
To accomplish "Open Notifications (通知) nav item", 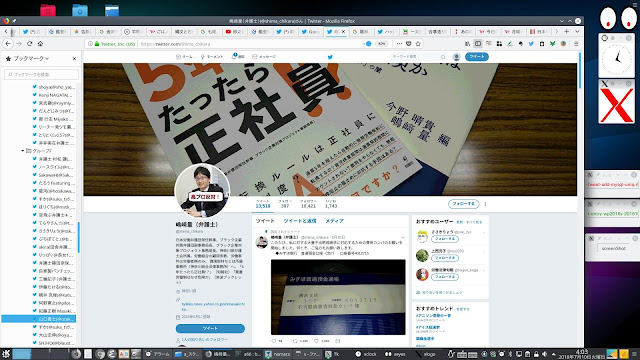I will (x=238, y=57).
